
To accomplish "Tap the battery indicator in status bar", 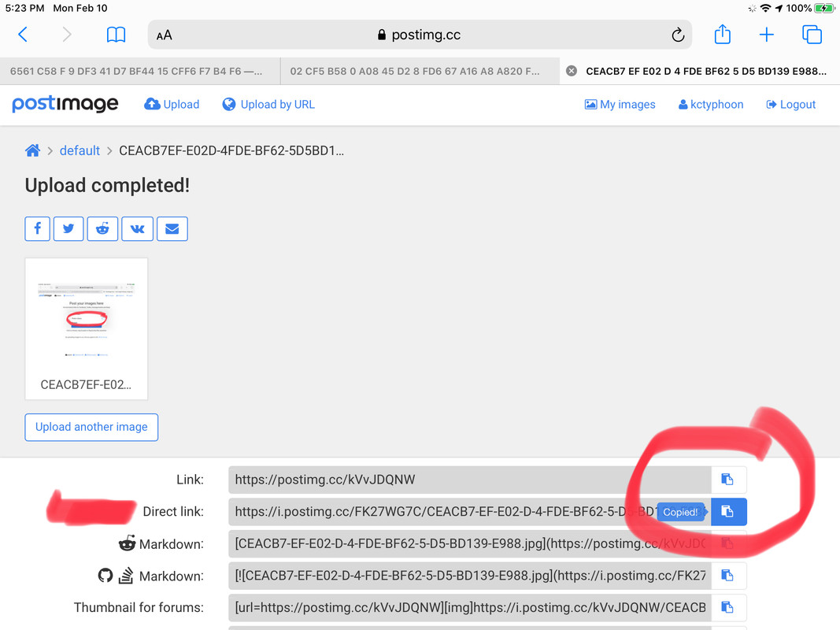I will (824, 8).
